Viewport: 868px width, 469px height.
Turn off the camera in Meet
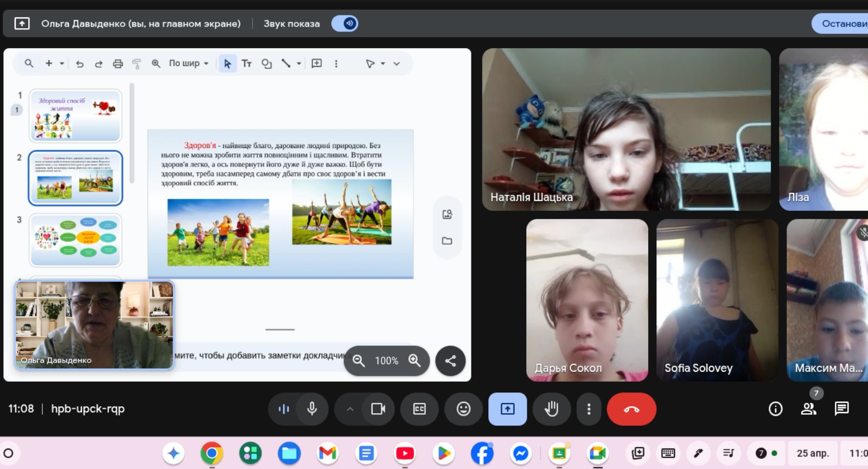tap(378, 409)
